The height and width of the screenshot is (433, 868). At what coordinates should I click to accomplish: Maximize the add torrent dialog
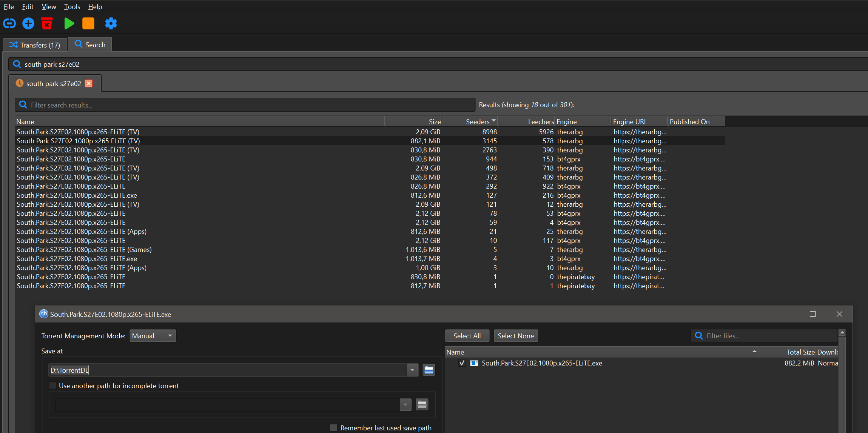tap(812, 314)
